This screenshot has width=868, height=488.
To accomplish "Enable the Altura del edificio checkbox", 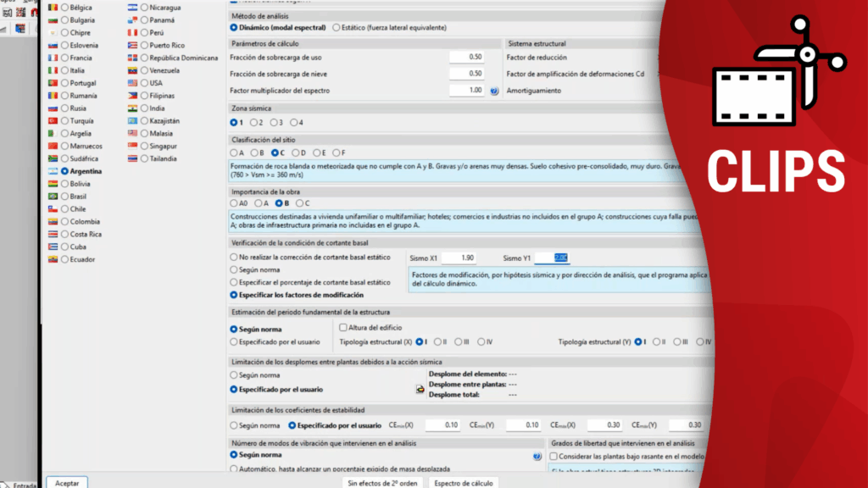I will 343,328.
